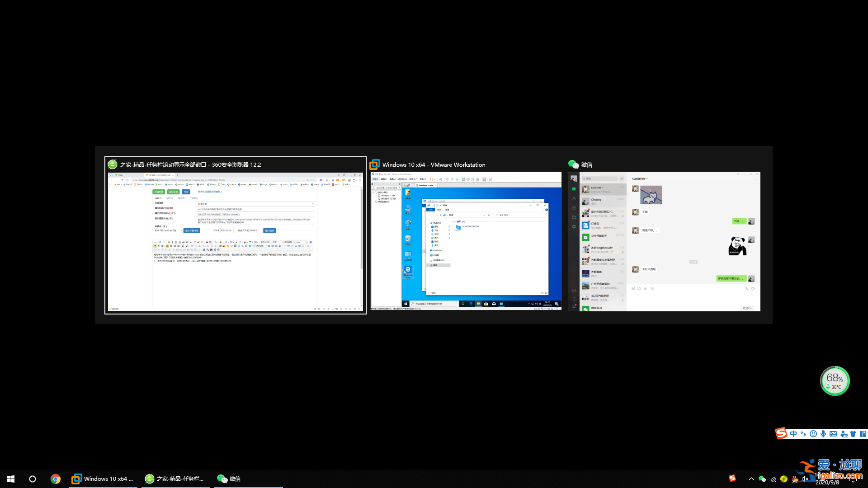Viewport: 868px width, 488px height.
Task: Open the Sogou emoji picker on the input bar
Action: click(813, 433)
